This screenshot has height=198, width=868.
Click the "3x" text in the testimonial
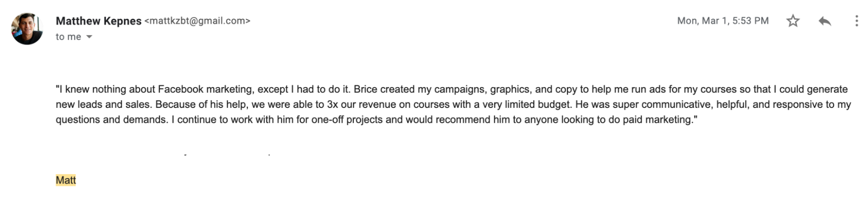click(333, 104)
